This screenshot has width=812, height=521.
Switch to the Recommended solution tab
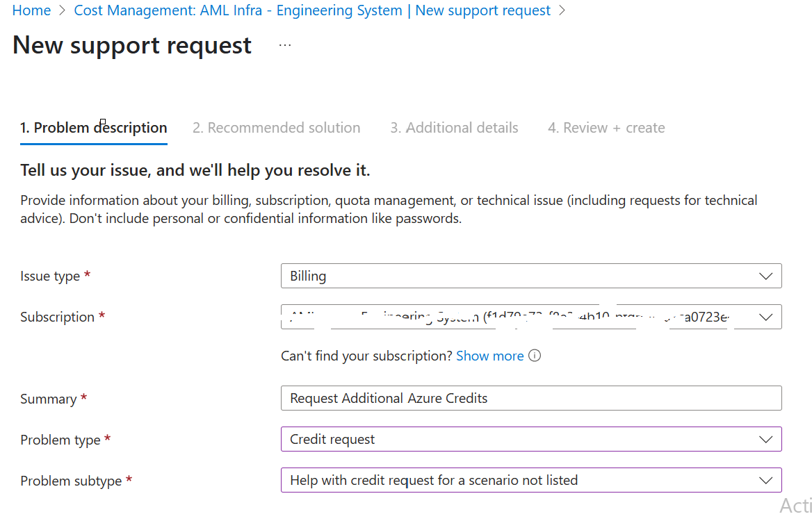pos(277,128)
